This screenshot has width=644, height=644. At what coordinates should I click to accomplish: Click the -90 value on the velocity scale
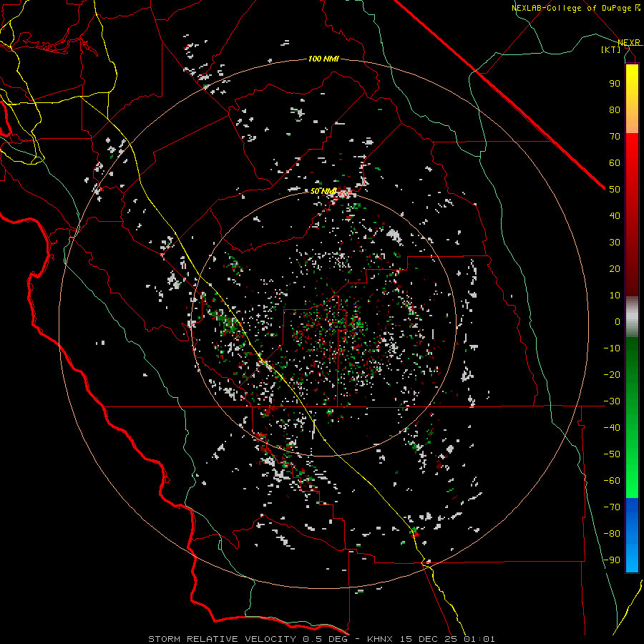tap(612, 560)
